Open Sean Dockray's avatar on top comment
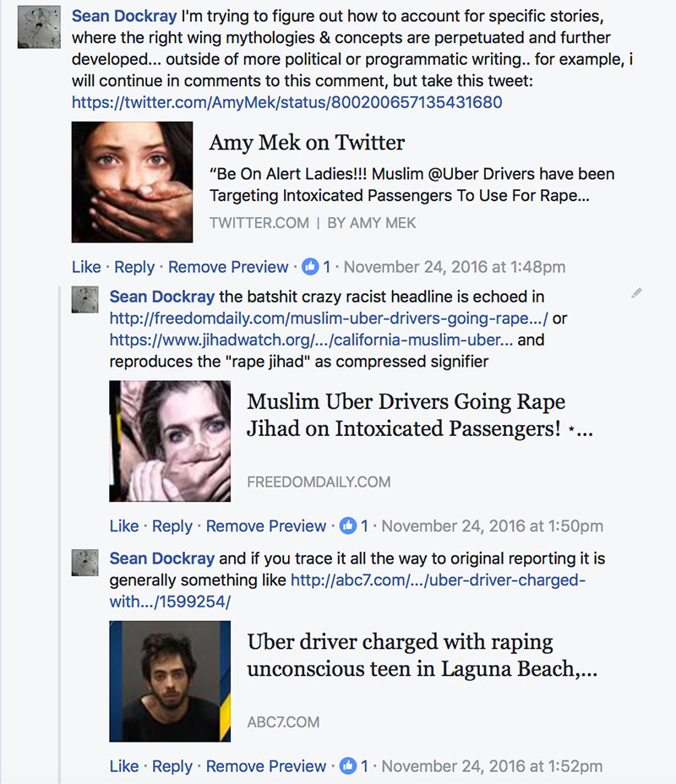Screen dimensions: 676x784 pyautogui.click(x=39, y=27)
